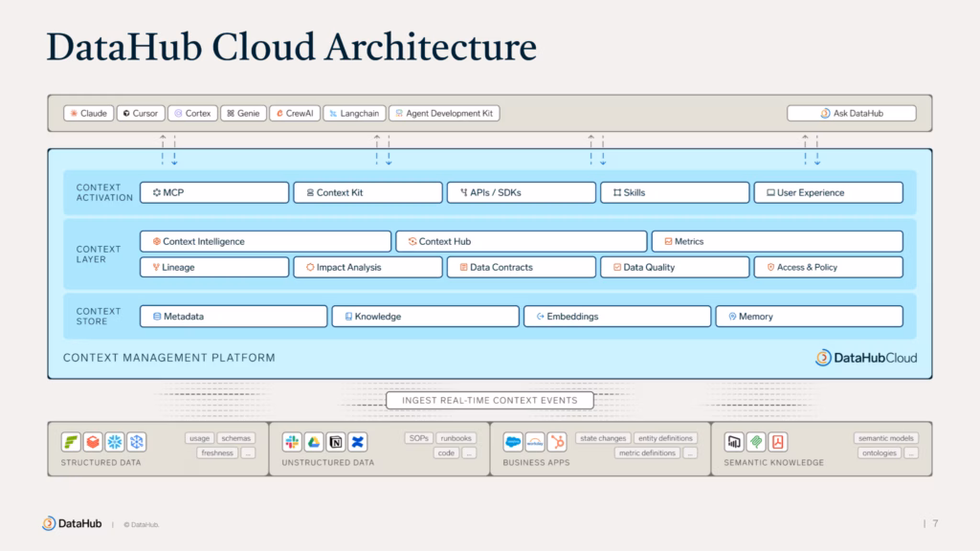Click the Confluence icon

pos(358,442)
